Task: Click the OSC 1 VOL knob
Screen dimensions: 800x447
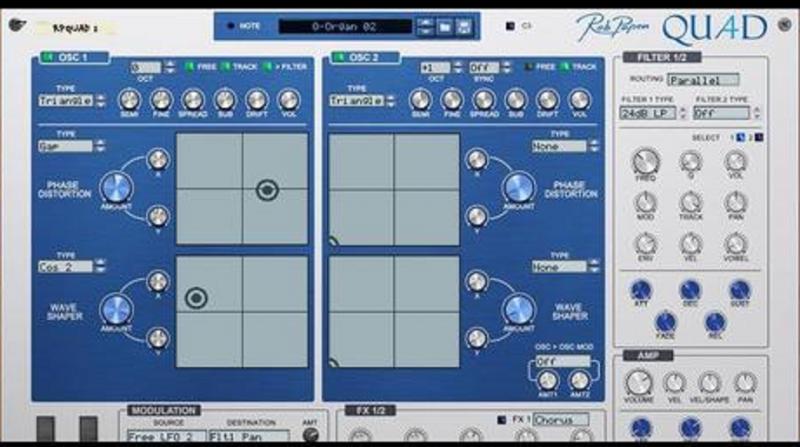Action: click(x=289, y=100)
